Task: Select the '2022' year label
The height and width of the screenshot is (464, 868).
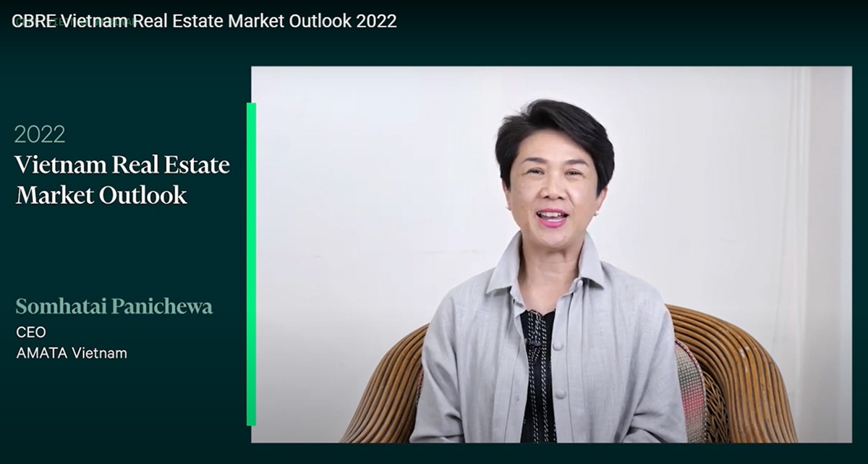Action: point(40,134)
